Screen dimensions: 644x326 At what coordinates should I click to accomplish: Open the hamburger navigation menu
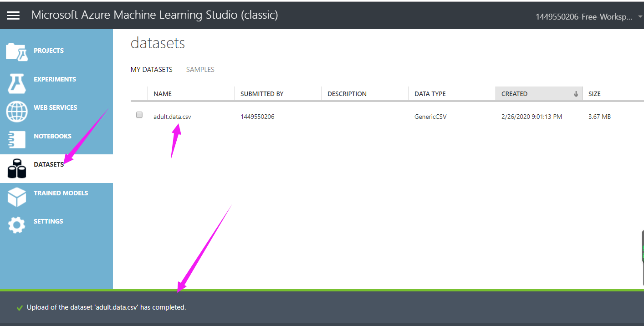tap(13, 15)
